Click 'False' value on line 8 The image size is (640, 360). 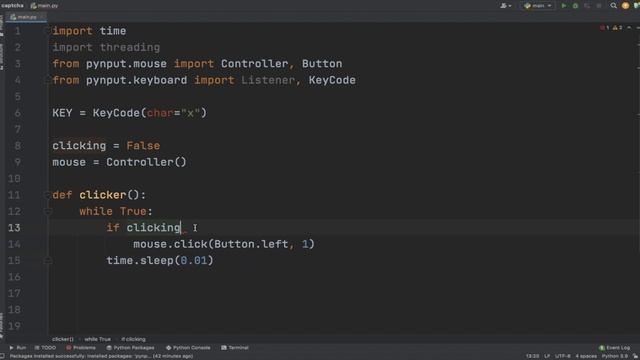point(143,146)
